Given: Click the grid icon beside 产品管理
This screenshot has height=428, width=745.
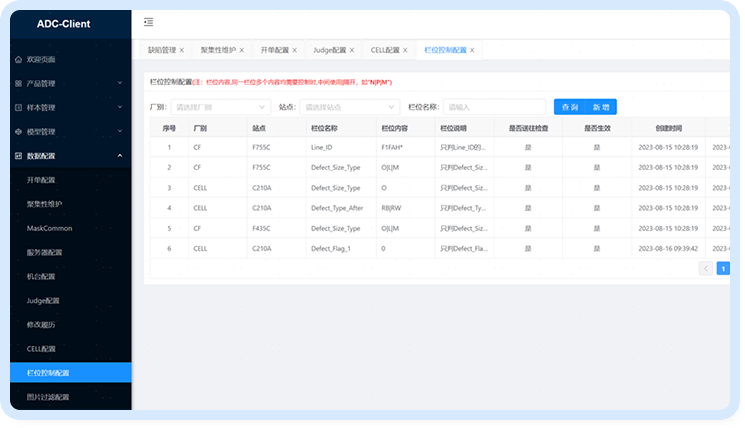Looking at the screenshot, I should click(x=18, y=84).
